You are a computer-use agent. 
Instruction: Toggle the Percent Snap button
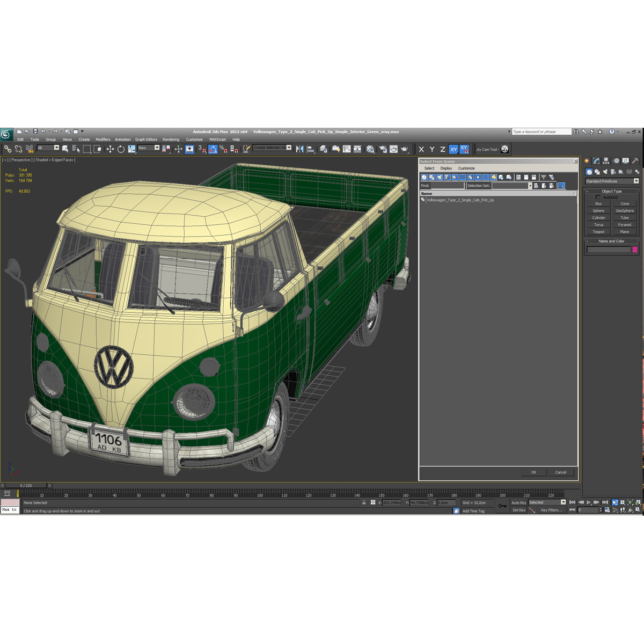pos(223,149)
